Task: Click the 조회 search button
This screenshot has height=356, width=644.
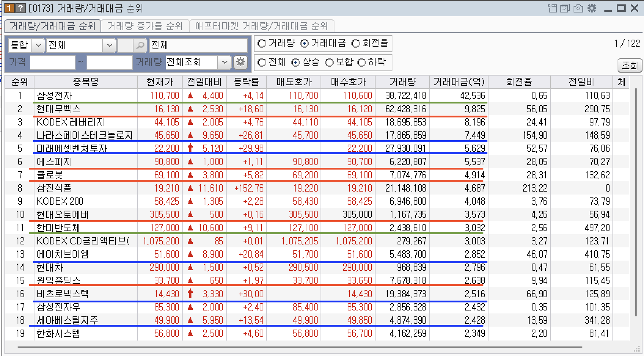Action: pos(630,65)
